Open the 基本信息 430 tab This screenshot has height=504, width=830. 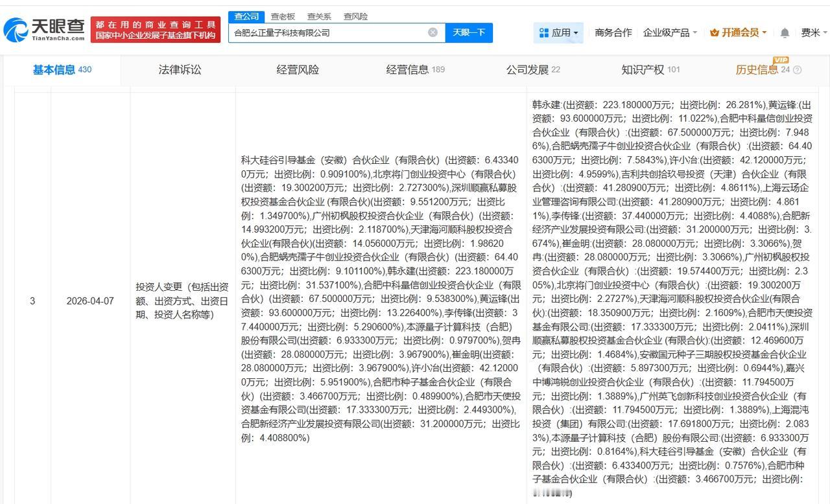[x=62, y=70]
